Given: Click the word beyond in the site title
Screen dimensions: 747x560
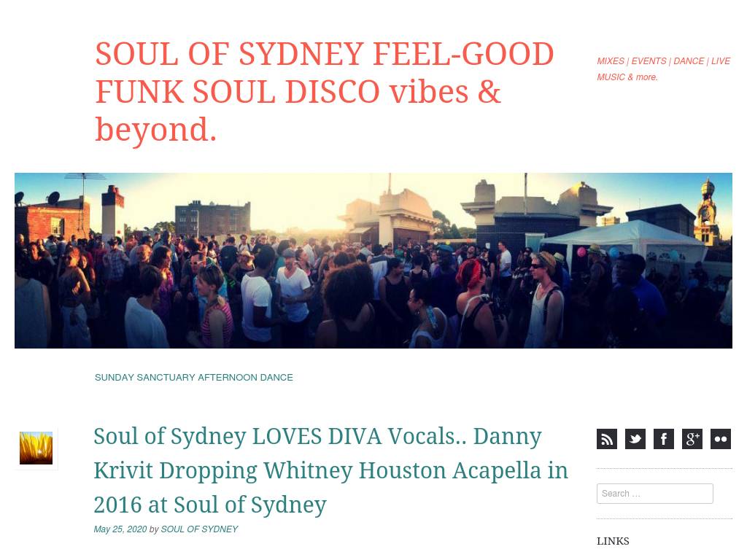Looking at the screenshot, I should (x=156, y=130).
